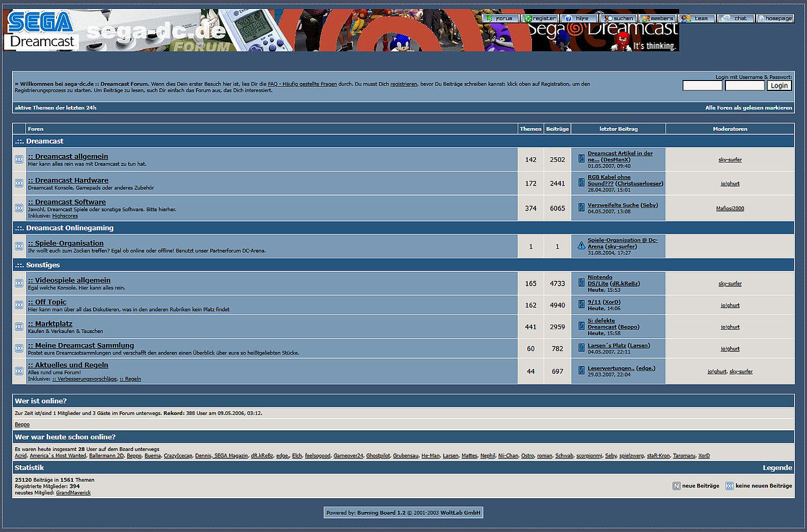View newest member GrandMaverick's profile
The height and width of the screenshot is (532, 807).
73,492
